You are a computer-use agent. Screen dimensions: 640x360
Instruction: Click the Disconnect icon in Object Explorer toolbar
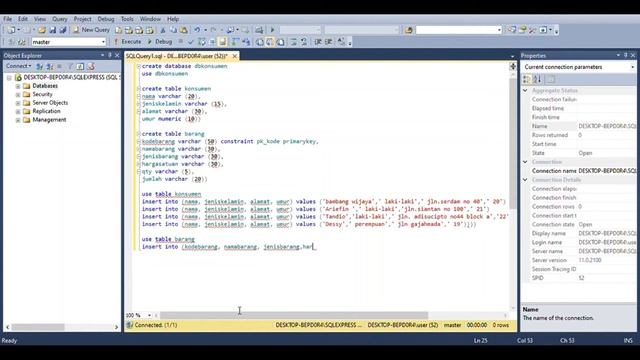(50, 66)
